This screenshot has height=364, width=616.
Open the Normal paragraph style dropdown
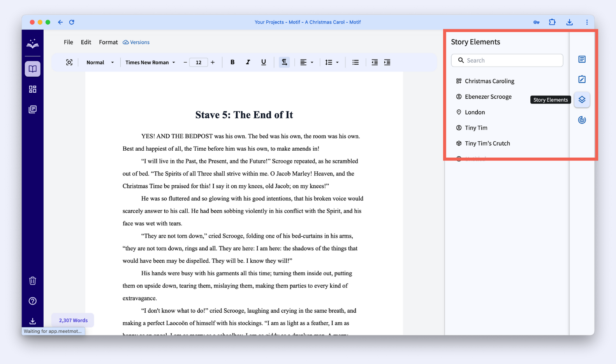100,62
